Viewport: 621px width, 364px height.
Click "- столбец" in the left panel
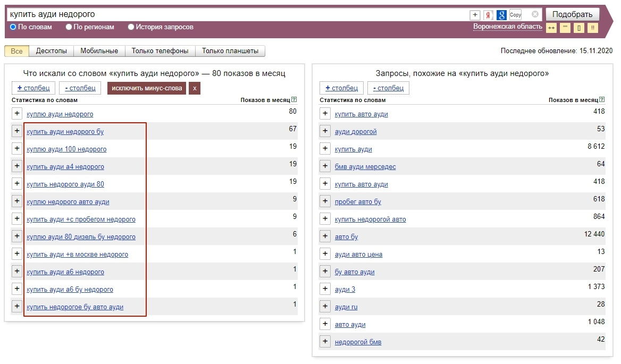tap(80, 88)
